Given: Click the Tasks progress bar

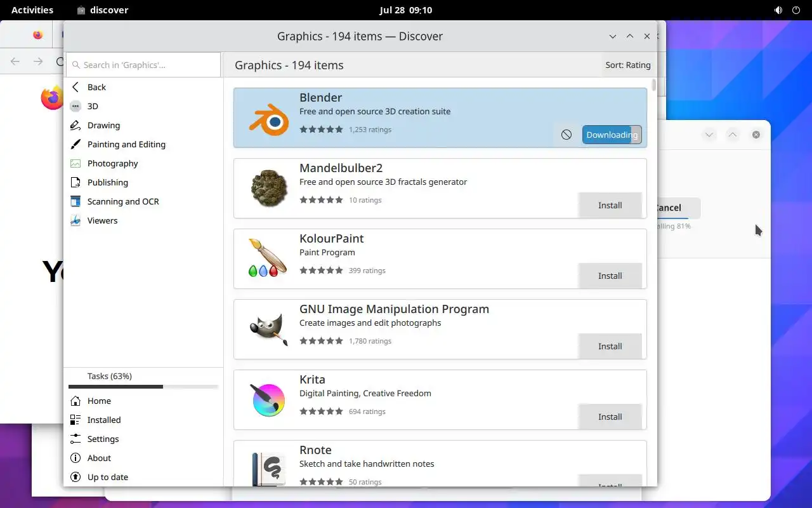Looking at the screenshot, I should [x=143, y=387].
